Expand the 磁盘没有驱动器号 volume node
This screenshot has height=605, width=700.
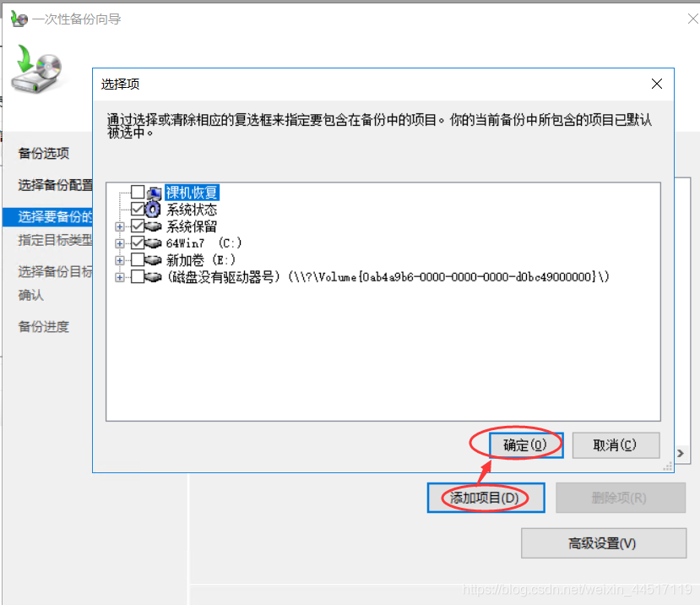point(119,277)
